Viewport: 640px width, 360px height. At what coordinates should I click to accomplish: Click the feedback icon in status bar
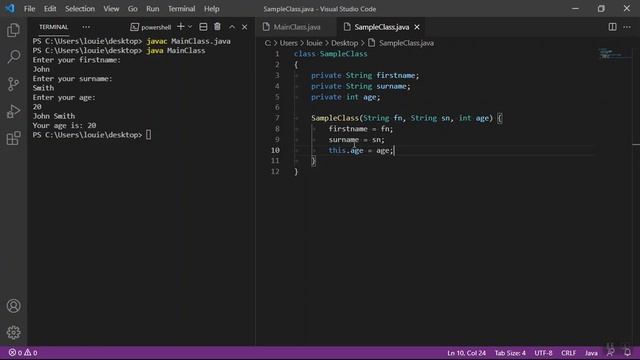point(610,353)
